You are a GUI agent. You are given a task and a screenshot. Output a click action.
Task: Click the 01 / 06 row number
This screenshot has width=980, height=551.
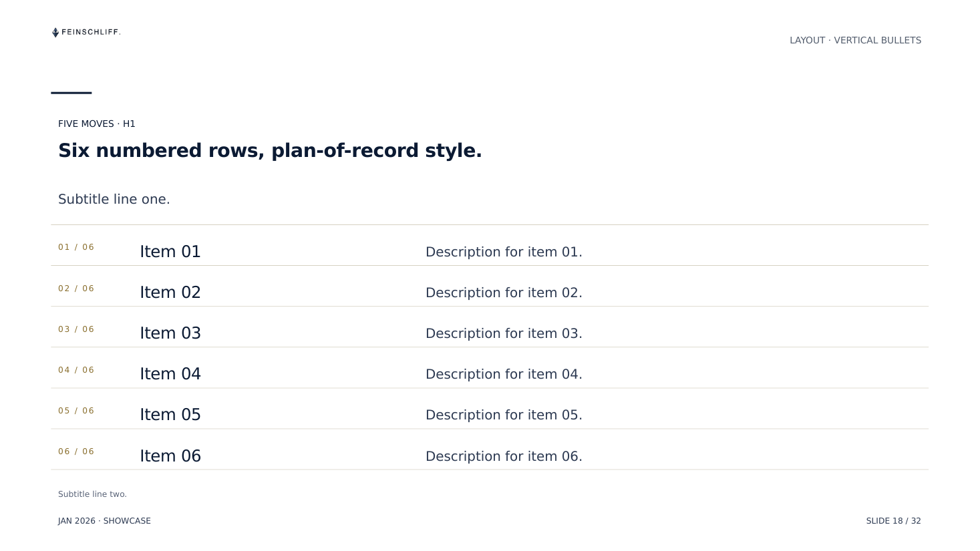pos(76,247)
